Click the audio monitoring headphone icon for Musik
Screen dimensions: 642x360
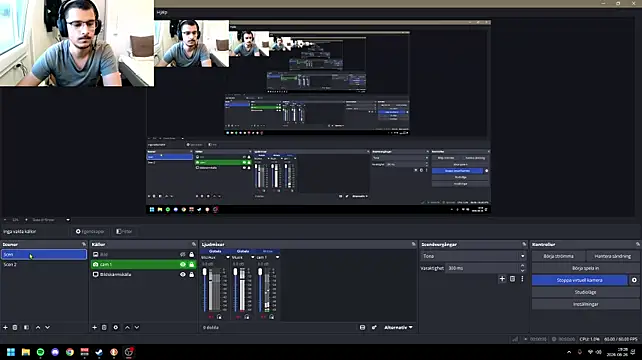[246, 317]
